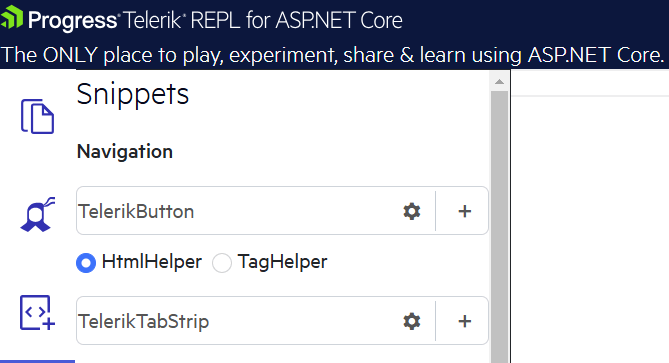Choose the TagHelper label option
Image resolution: width=669 pixels, height=363 pixels.
click(282, 261)
